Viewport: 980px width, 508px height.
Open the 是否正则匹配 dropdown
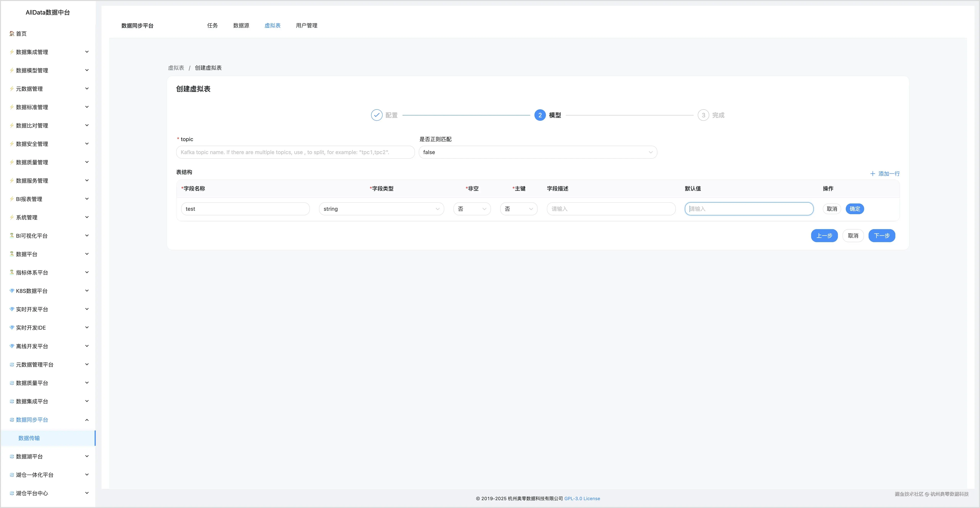click(537, 152)
